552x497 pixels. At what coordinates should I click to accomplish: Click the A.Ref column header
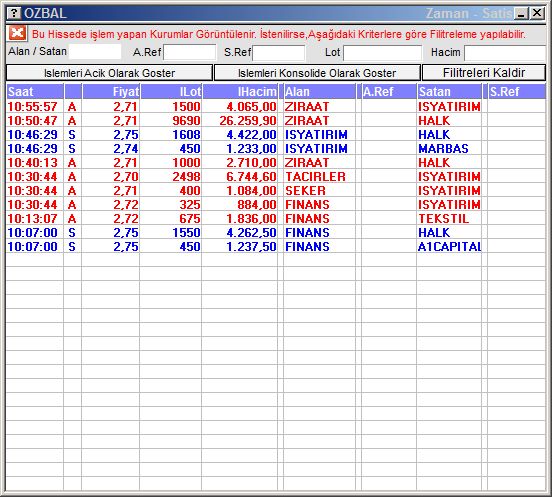pyautogui.click(x=389, y=92)
